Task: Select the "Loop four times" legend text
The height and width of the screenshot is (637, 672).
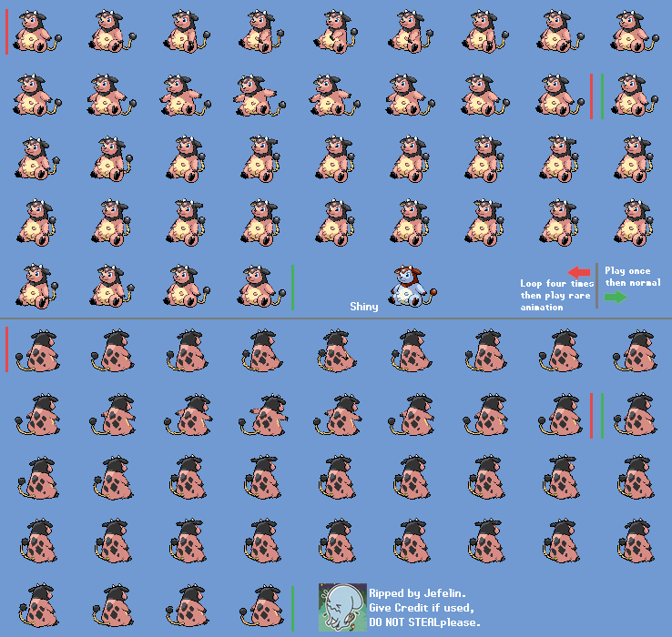Action: pos(556,284)
